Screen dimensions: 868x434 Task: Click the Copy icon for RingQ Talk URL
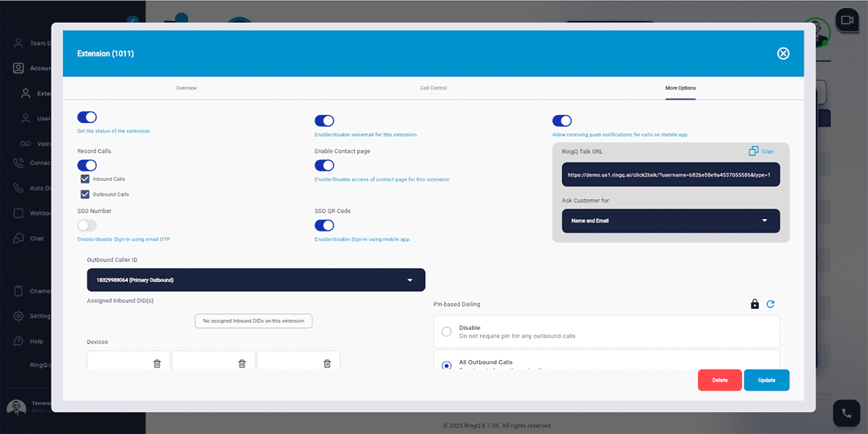click(x=754, y=151)
